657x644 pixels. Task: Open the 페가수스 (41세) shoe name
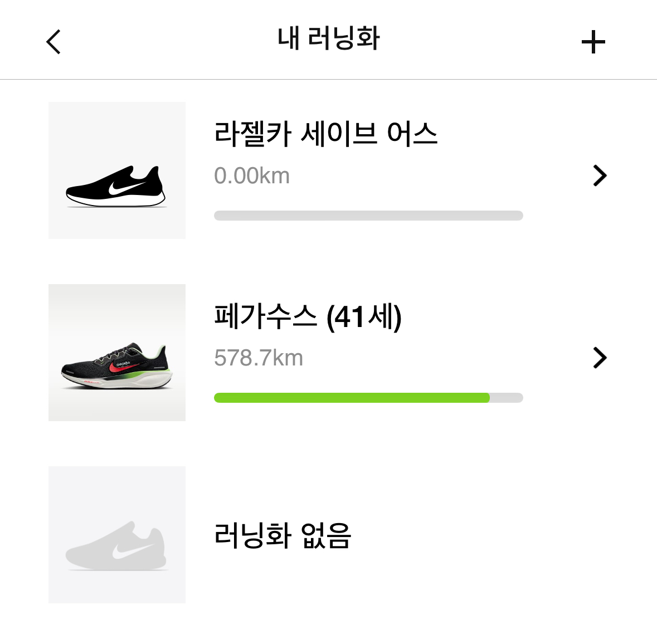307,316
